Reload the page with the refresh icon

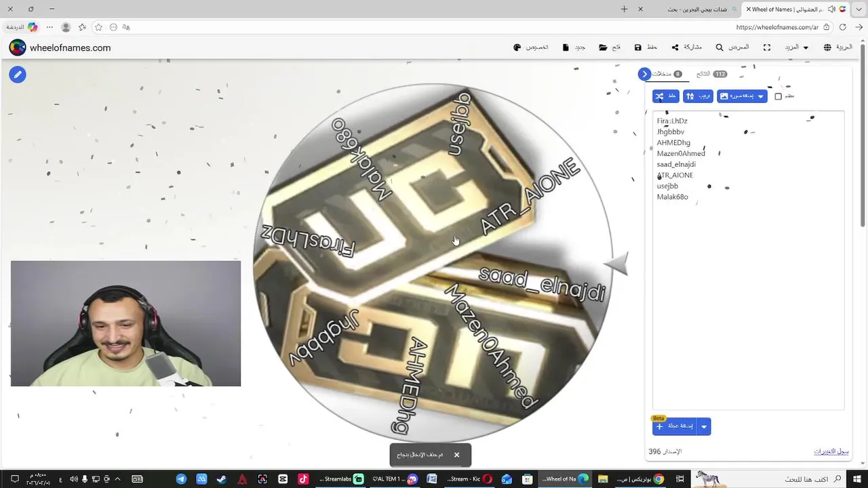842,27
